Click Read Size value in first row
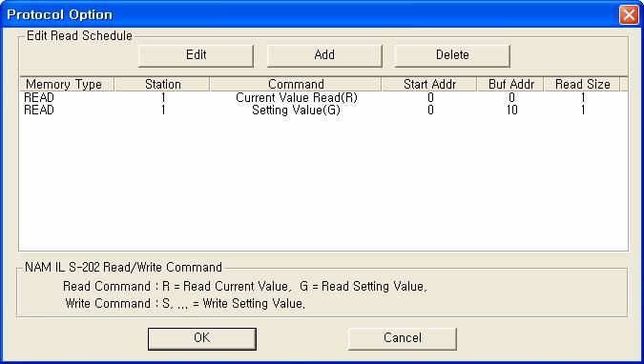The width and height of the screenshot is (644, 364). click(583, 97)
